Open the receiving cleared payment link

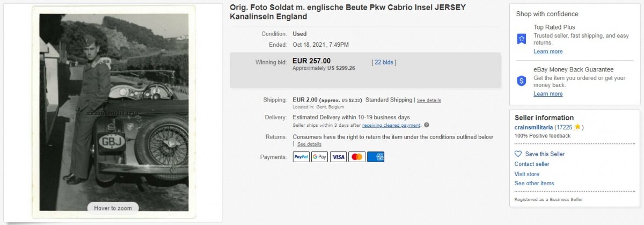[x=391, y=125]
